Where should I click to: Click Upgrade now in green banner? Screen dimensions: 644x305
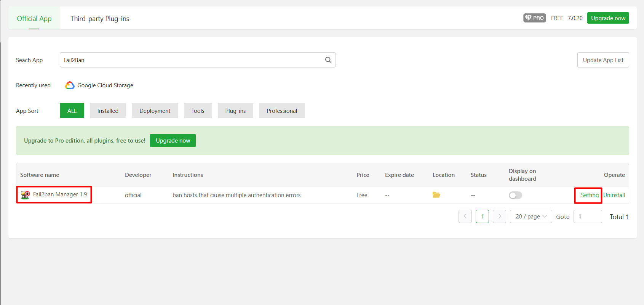click(173, 140)
